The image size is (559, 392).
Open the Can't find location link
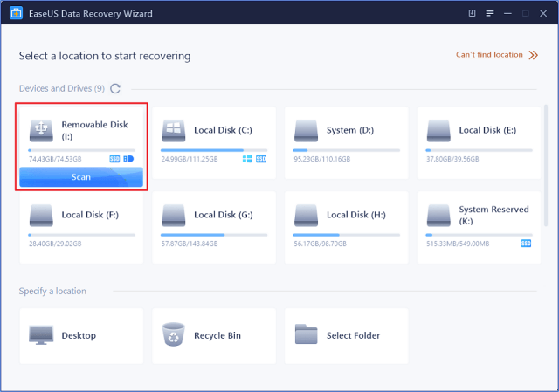coord(489,54)
